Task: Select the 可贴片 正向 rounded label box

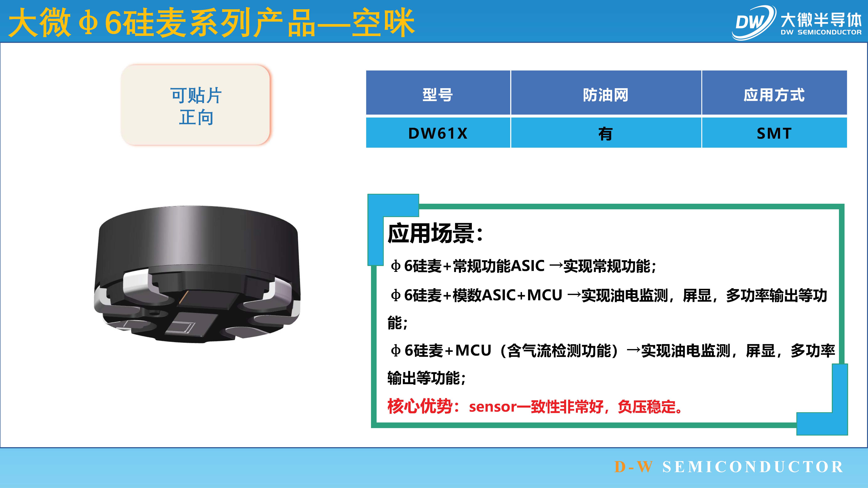Action: pos(196,105)
